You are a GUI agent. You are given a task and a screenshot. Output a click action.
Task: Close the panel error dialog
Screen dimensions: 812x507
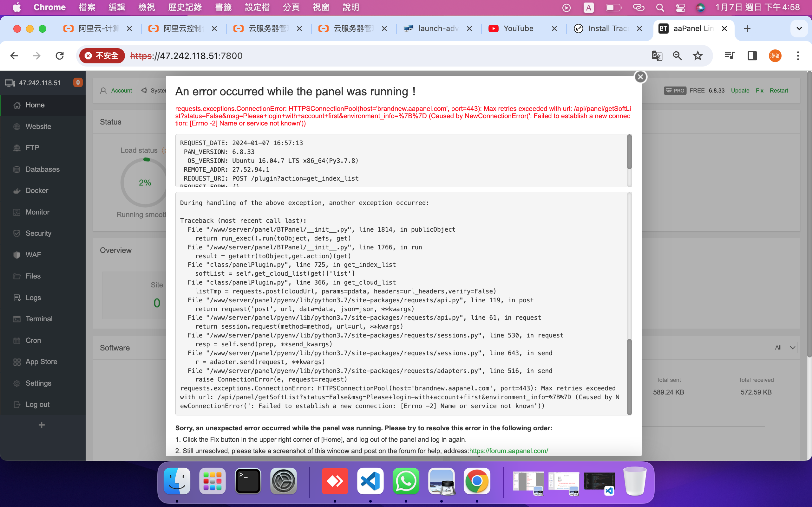[640, 77]
